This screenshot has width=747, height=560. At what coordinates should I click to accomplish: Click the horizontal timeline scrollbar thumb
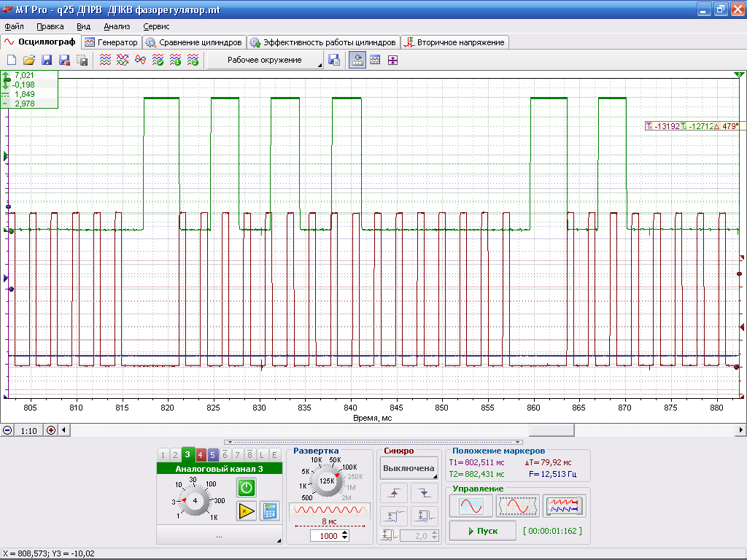tap(551, 430)
